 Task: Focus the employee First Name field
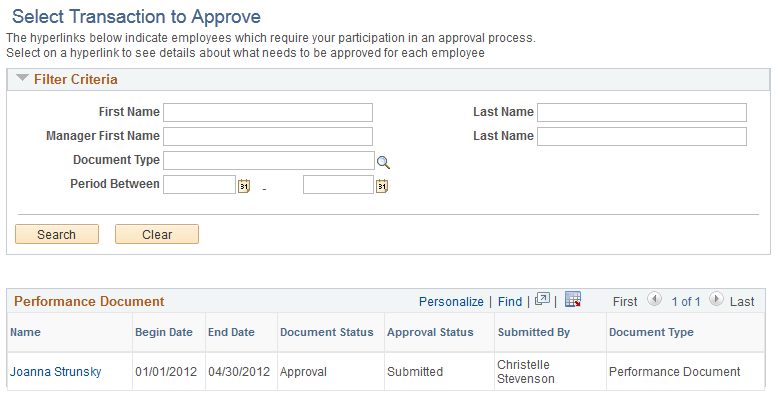[x=268, y=112]
